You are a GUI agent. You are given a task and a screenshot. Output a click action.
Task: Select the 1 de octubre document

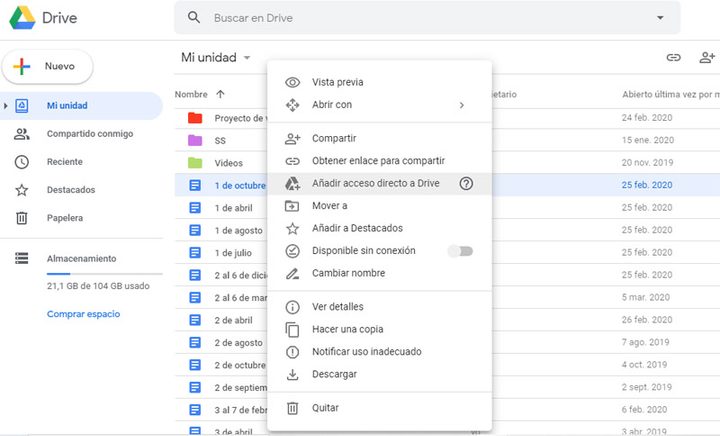240,185
